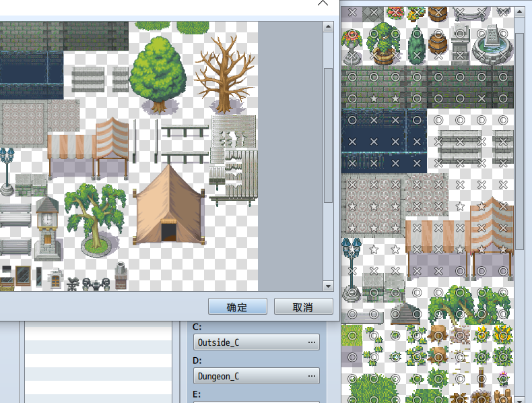Toggle passage on upper tree stump tile
The width and height of the screenshot is (532, 403).
438,336
